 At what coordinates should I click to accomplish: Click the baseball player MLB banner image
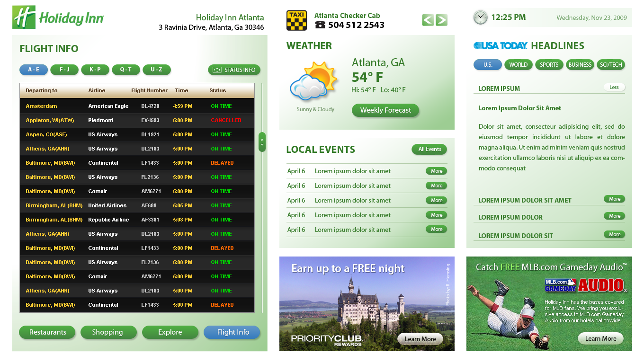tap(549, 304)
